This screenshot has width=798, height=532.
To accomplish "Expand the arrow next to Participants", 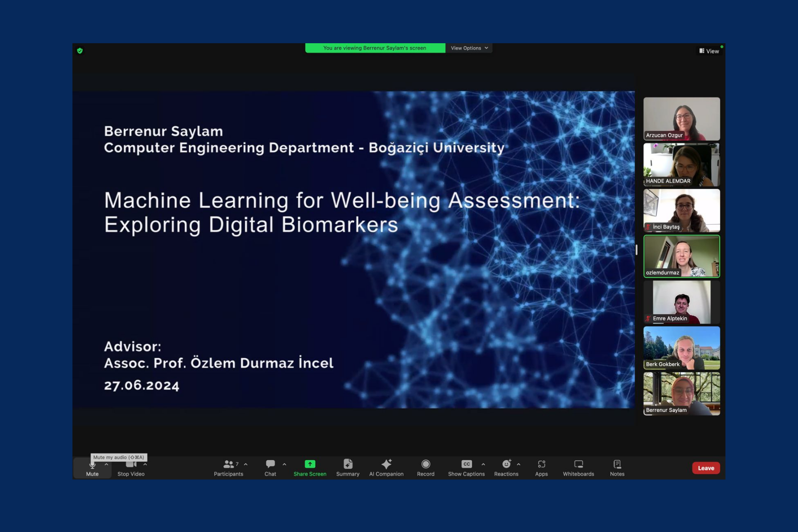I will (246, 464).
